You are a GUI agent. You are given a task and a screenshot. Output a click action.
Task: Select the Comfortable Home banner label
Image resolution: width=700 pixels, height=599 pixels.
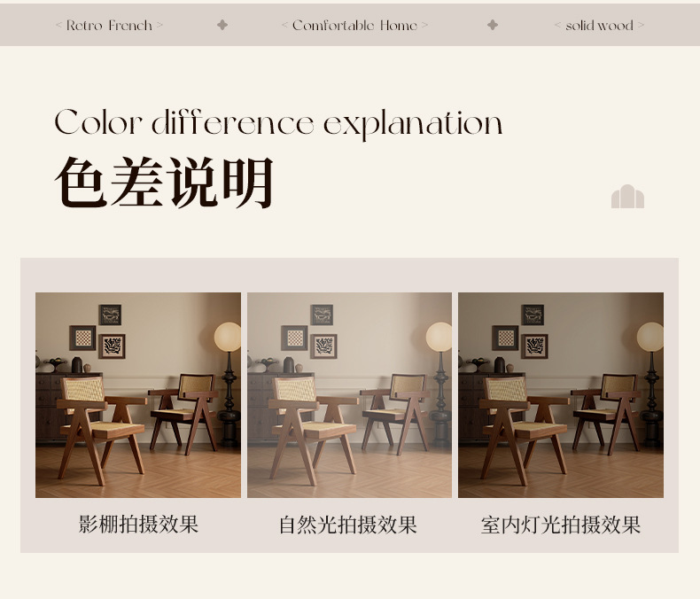tap(354, 26)
